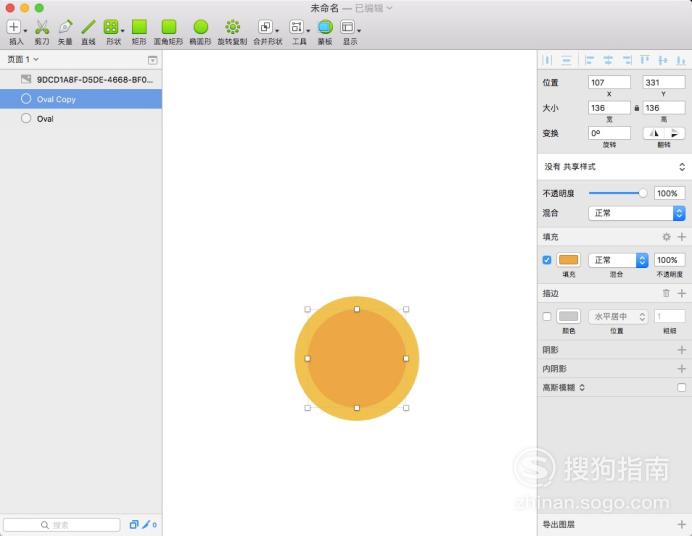Add a shadow (阴影)
Screen dimensions: 692x536
[682, 350]
